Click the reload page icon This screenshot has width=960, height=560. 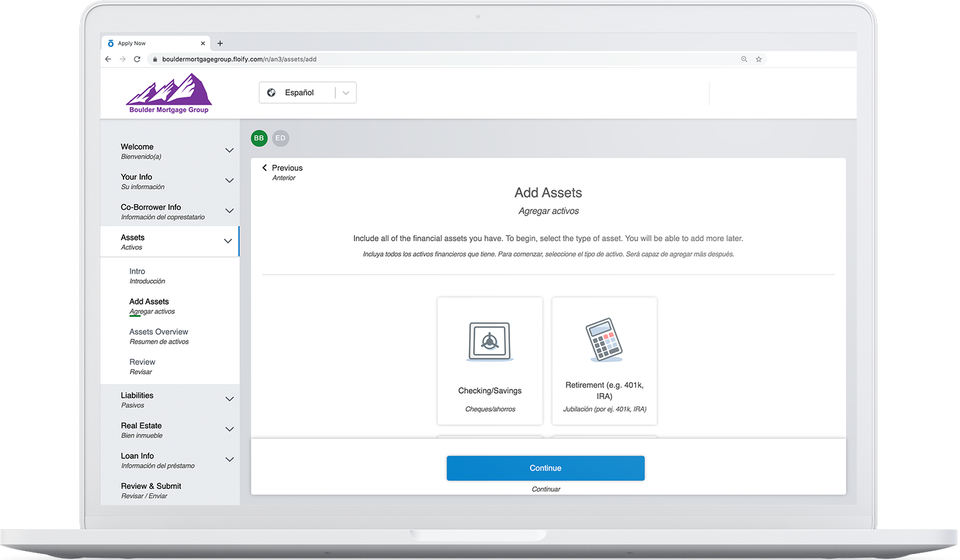pos(137,58)
